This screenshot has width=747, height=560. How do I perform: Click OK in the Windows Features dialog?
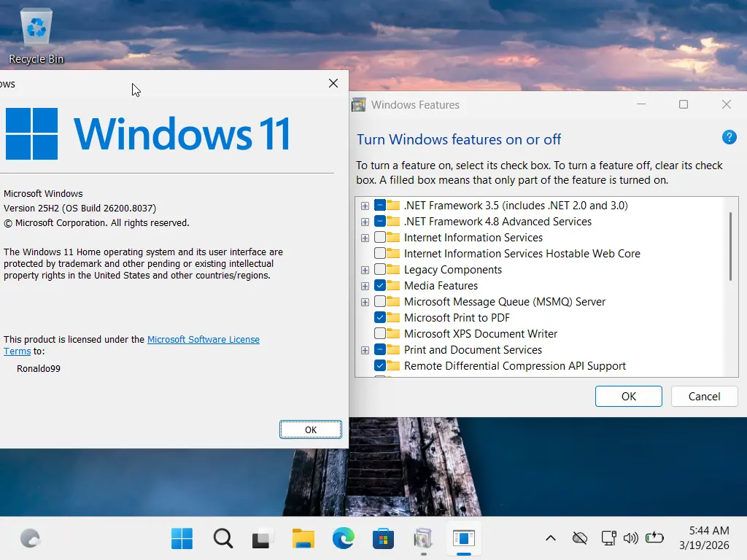point(628,396)
